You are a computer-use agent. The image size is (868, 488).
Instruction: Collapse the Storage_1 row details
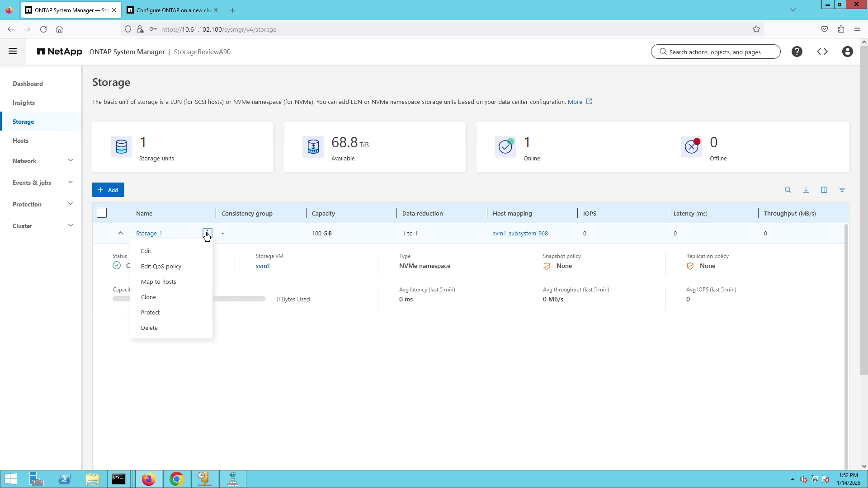pos(120,233)
